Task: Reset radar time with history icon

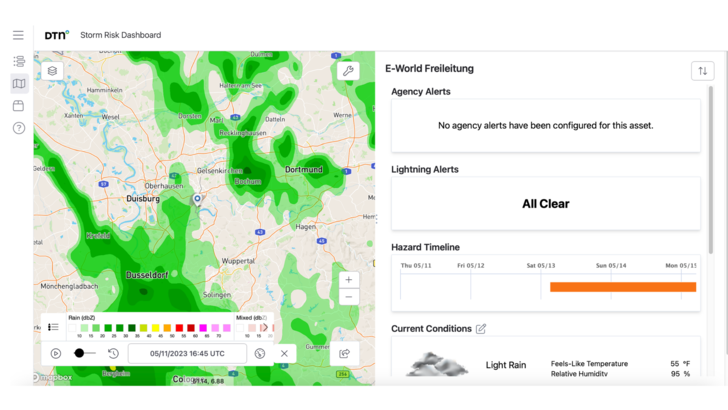Action: (113, 353)
